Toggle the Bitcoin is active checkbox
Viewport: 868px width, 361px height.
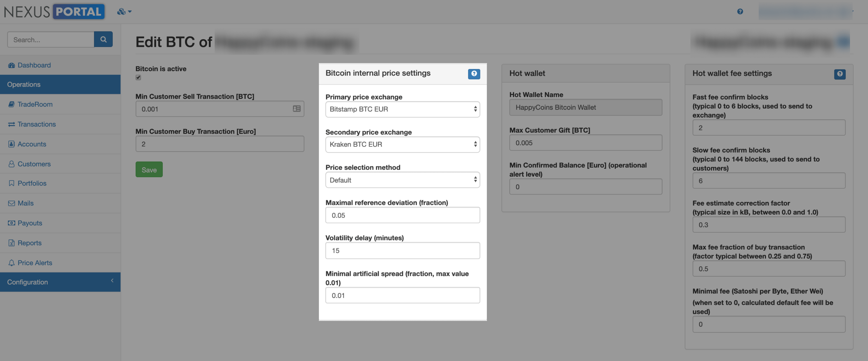coord(138,78)
